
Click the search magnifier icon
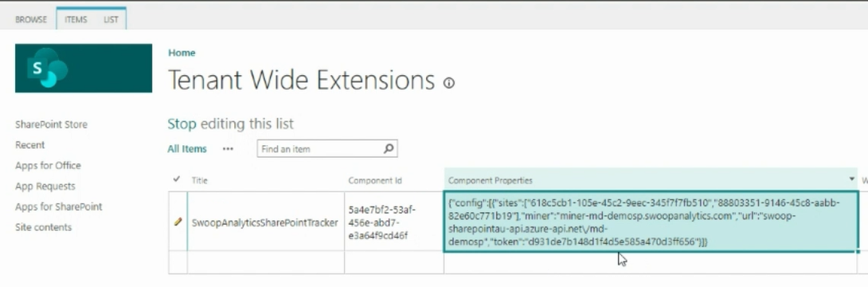[x=389, y=148]
